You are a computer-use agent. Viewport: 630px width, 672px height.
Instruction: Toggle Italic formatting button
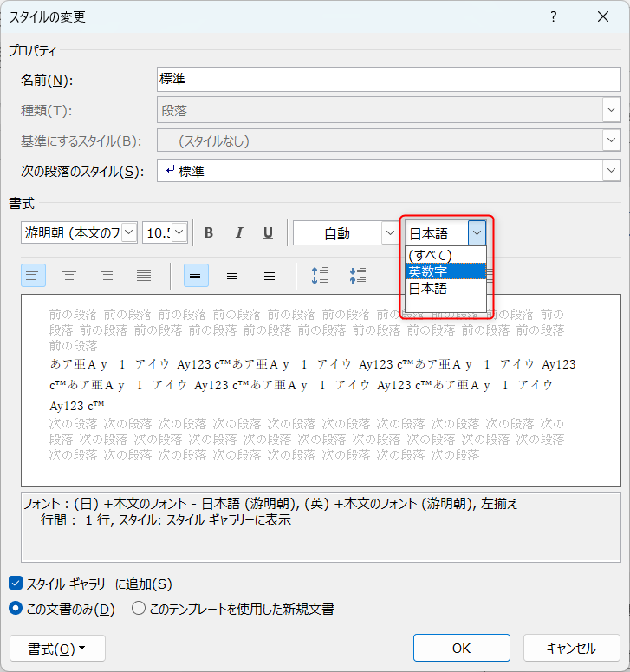coord(239,232)
